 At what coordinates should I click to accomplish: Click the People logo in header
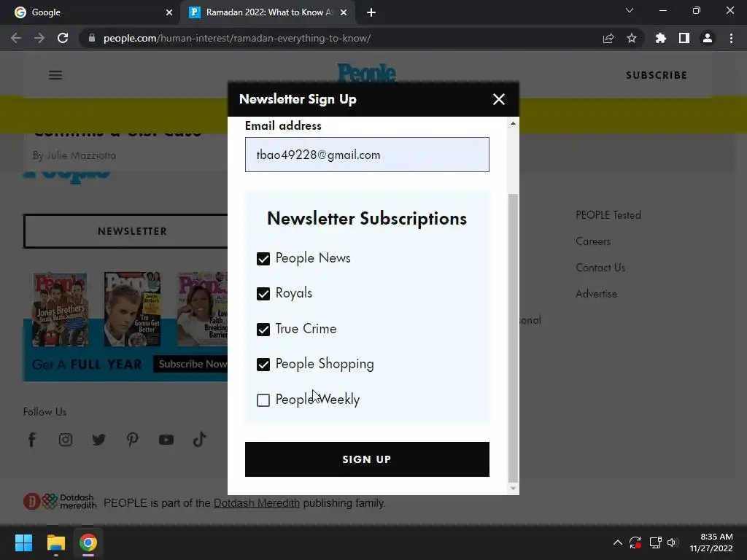[366, 73]
